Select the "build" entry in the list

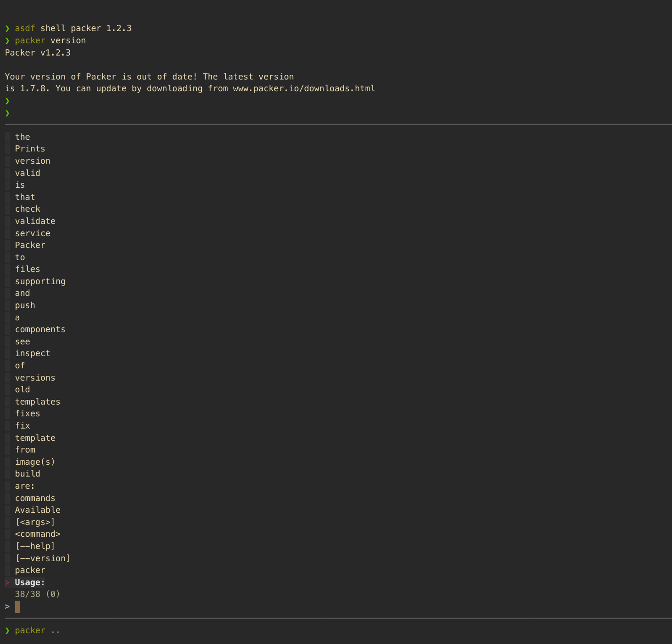click(27, 474)
